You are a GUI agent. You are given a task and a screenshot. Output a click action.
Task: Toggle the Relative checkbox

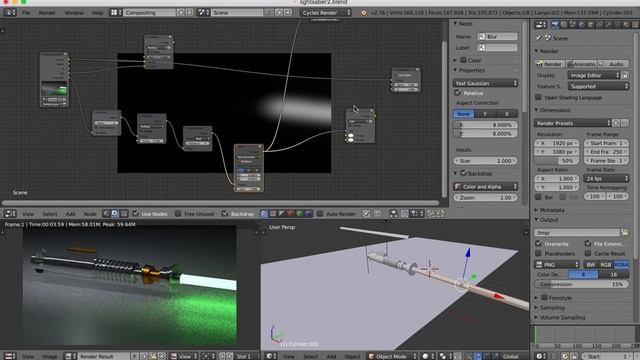(458, 93)
